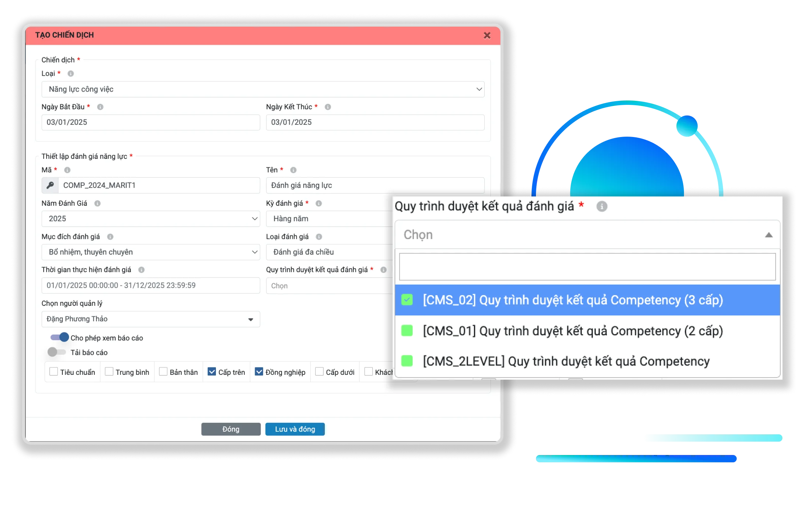Click Đóng button to close dialog
This screenshot has height=517, width=812.
(x=230, y=429)
